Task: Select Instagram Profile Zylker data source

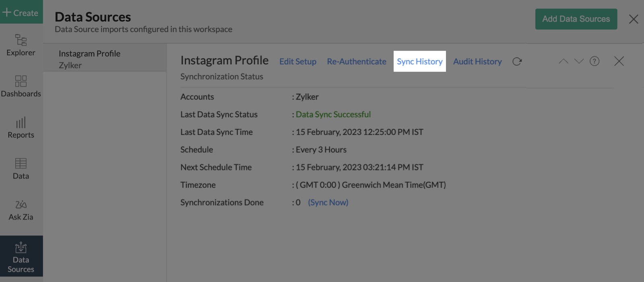Action: click(x=105, y=59)
